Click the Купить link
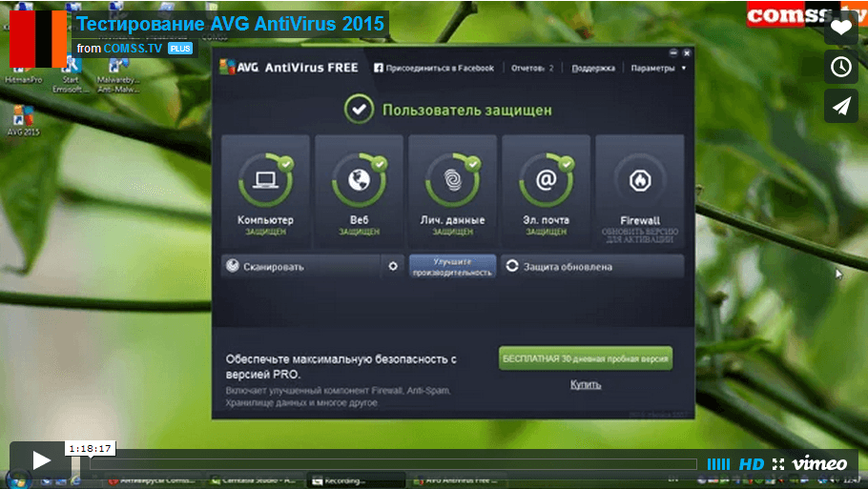868x489 pixels. tap(586, 384)
